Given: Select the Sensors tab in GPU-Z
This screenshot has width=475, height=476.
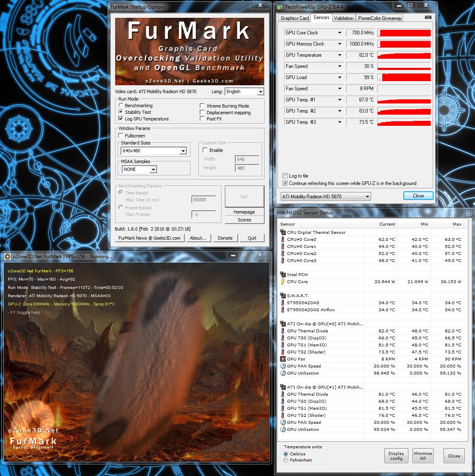Looking at the screenshot, I should coord(321,18).
